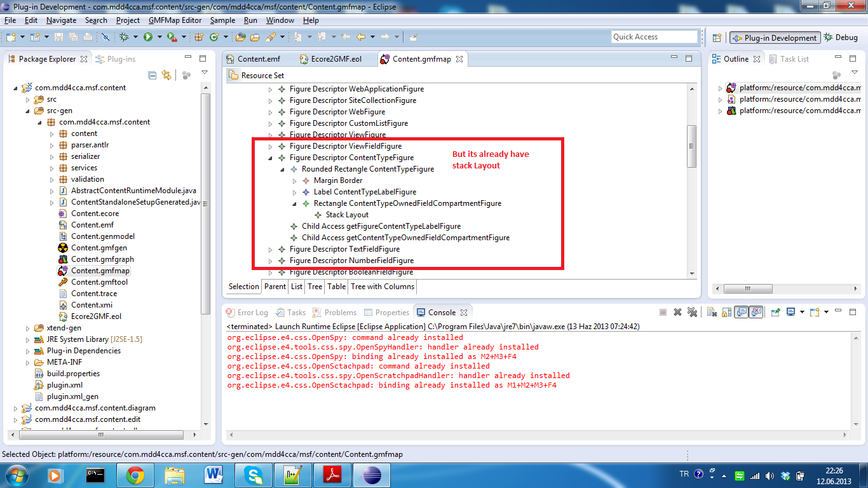Click the Quick Access search field

pyautogui.click(x=654, y=37)
